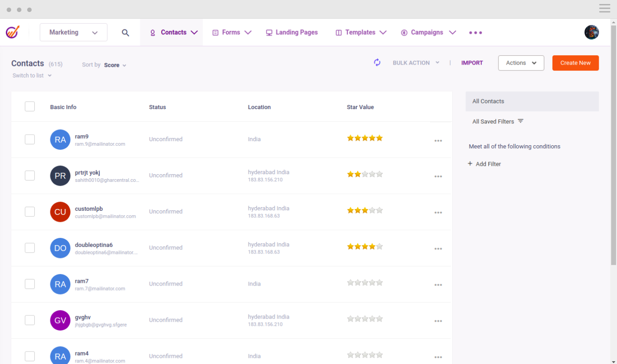
Task: Click the RA avatar of ram9
Action: click(x=60, y=140)
